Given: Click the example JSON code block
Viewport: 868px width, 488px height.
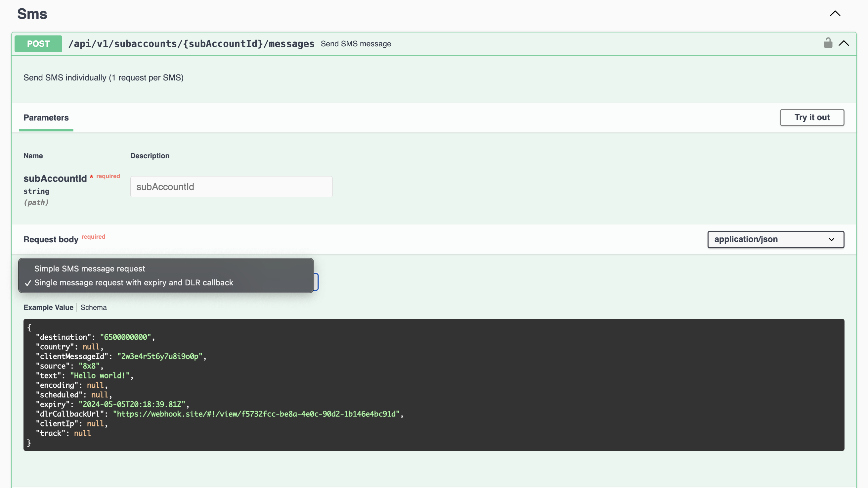Looking at the screenshot, I should (x=433, y=384).
